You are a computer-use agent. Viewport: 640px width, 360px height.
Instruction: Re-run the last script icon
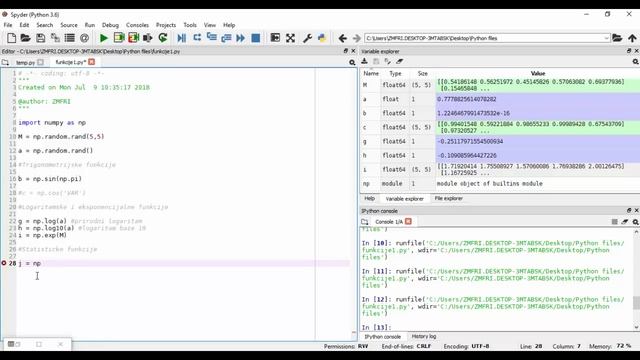tap(163, 38)
